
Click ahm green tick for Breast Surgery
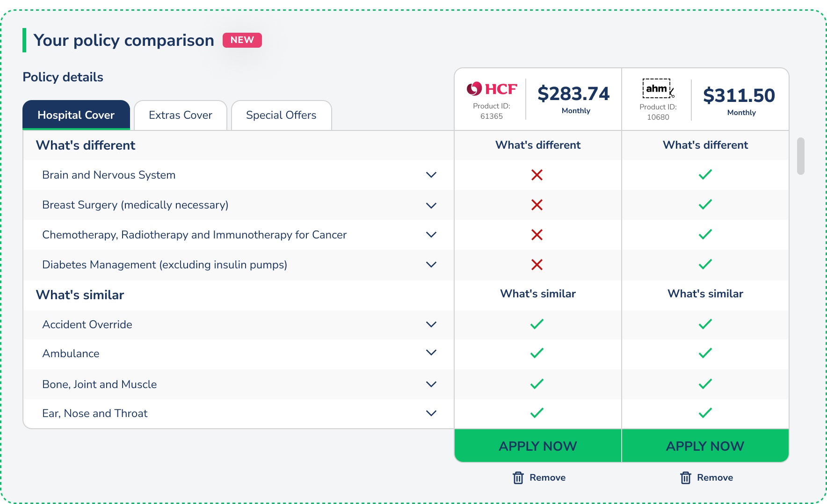(x=705, y=205)
